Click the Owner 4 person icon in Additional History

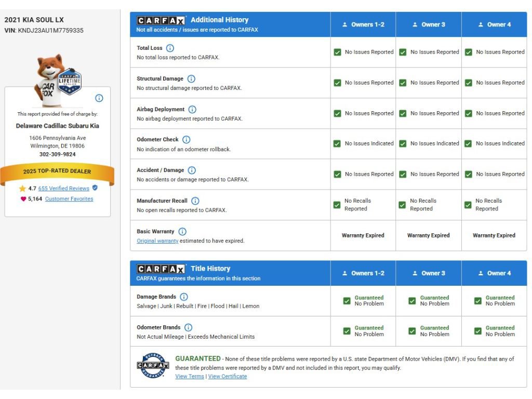[x=481, y=24]
